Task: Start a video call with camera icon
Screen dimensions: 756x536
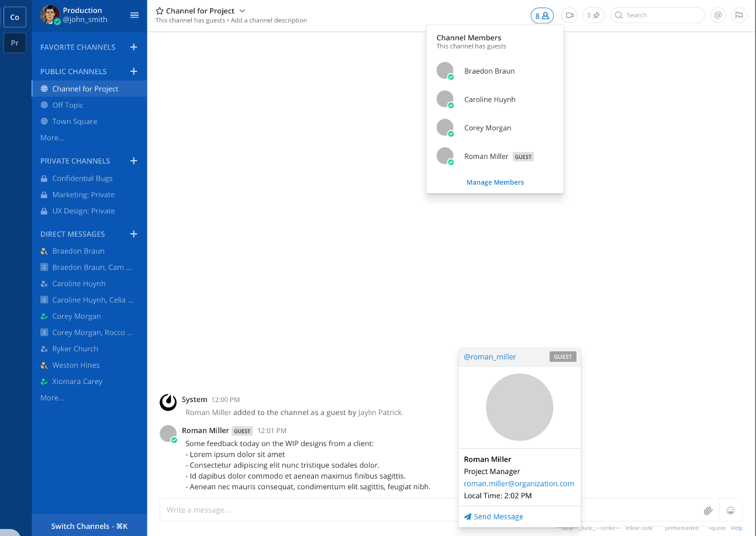Action: 569,16
